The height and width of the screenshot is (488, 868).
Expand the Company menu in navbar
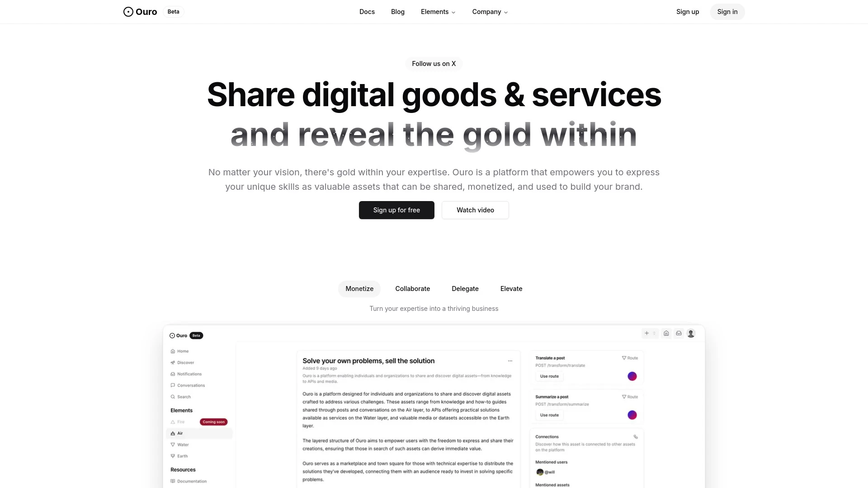click(490, 11)
